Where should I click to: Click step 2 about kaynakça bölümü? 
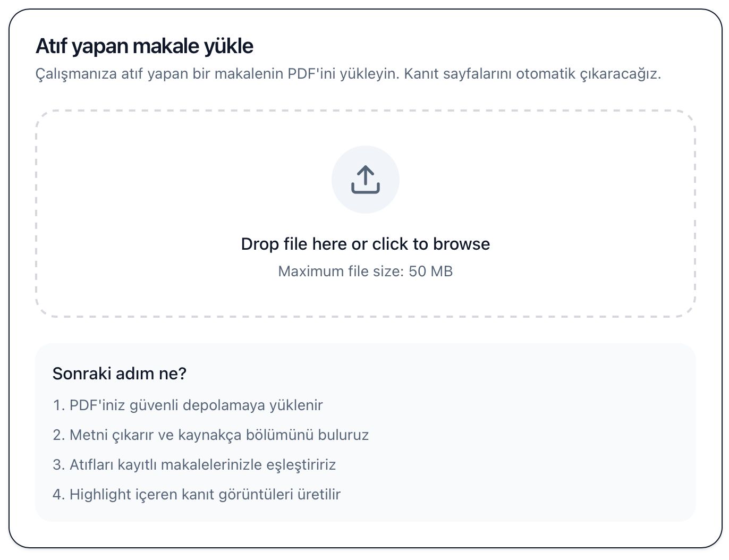pos(210,435)
